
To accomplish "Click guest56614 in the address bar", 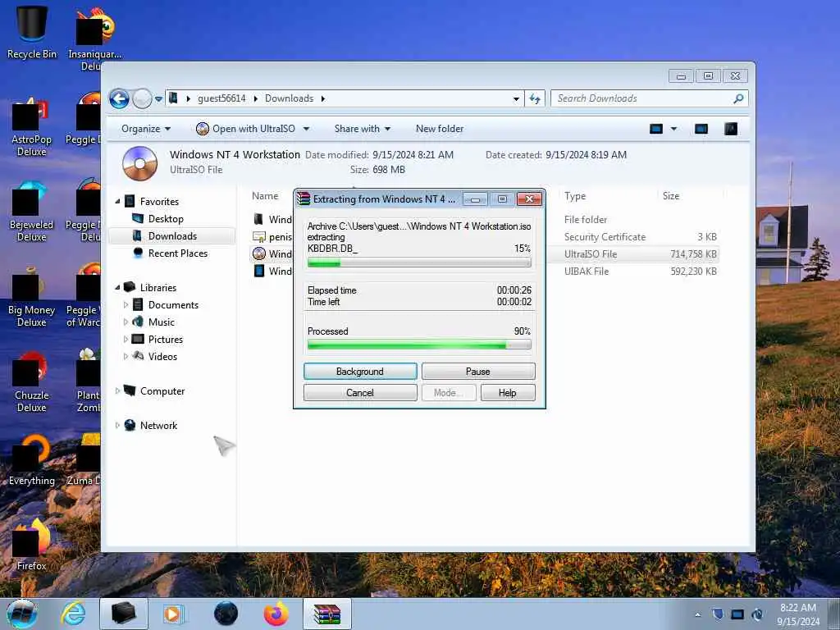I will 221,98.
